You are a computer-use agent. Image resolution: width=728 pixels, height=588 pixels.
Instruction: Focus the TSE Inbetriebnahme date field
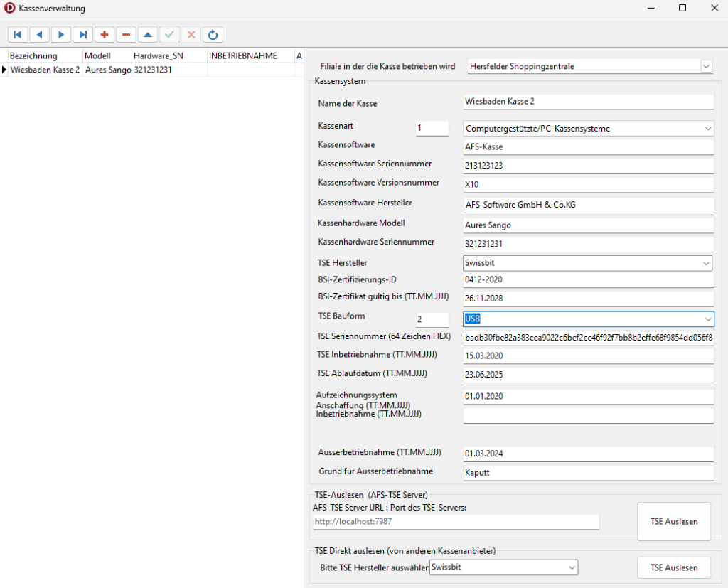(x=588, y=356)
